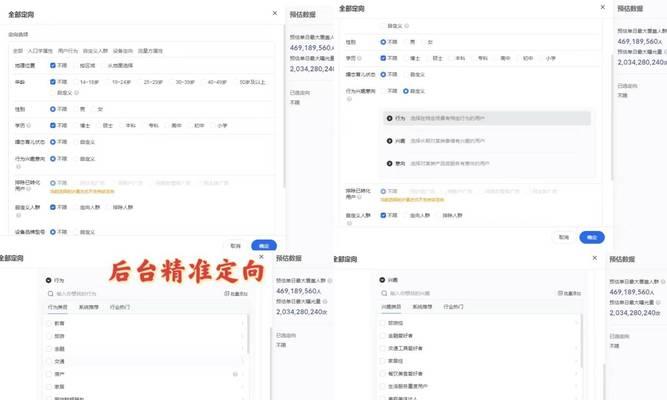This screenshot has height=400, width=667.
Task: Expand the 旅游 row chevron in 行为类目
Action: click(x=243, y=336)
